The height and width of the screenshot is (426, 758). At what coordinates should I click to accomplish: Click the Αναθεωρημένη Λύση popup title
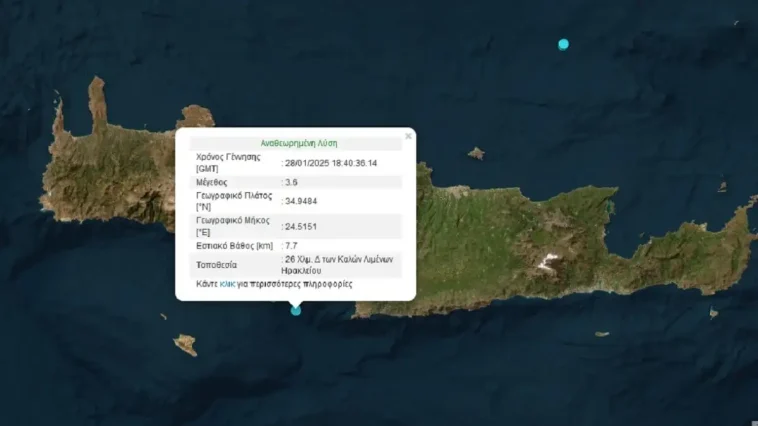pos(295,143)
